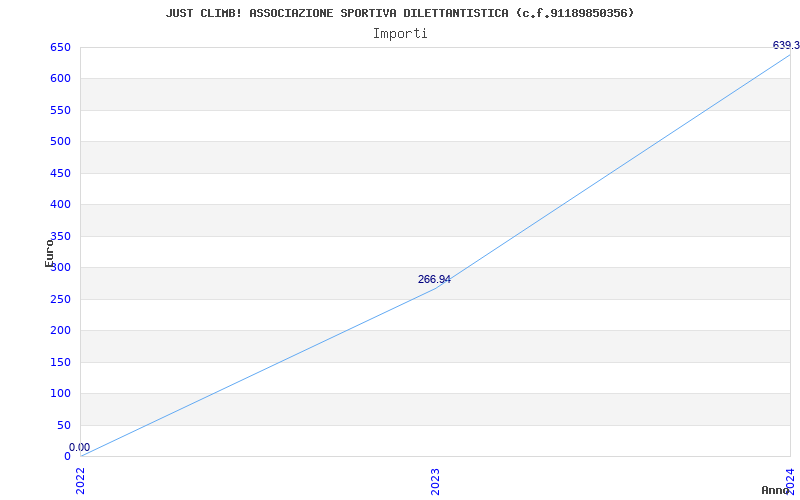Click the 300 y-axis tick value

coord(60,267)
